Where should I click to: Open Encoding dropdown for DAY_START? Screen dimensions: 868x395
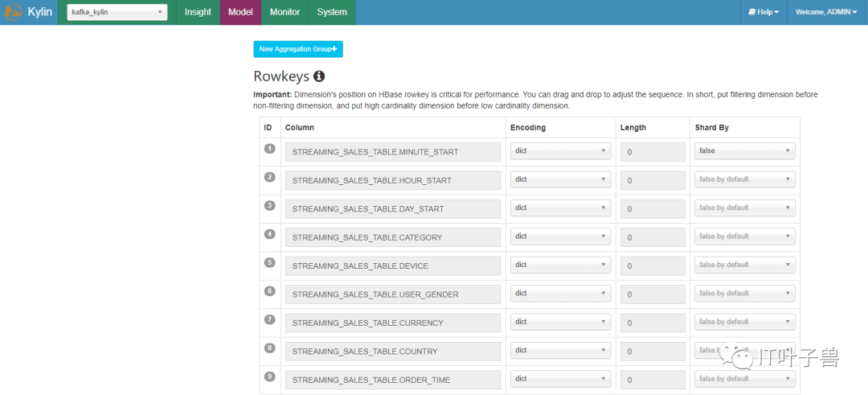[x=560, y=208]
